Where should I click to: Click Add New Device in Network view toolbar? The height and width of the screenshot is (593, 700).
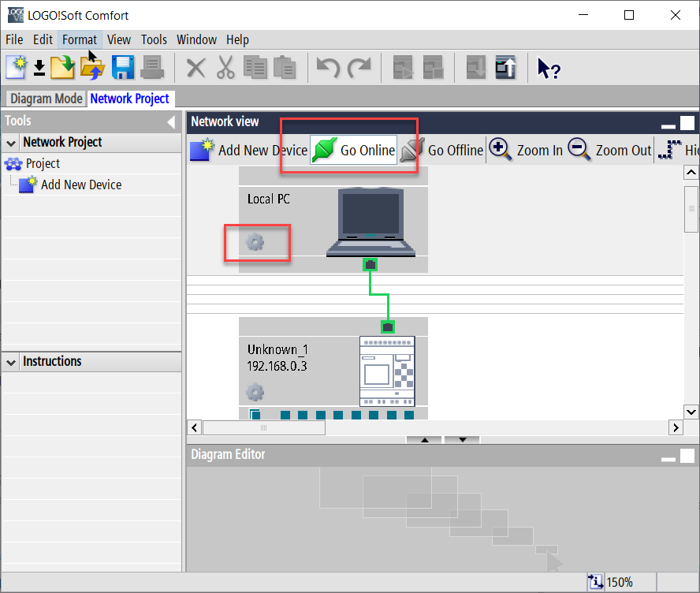pos(248,150)
